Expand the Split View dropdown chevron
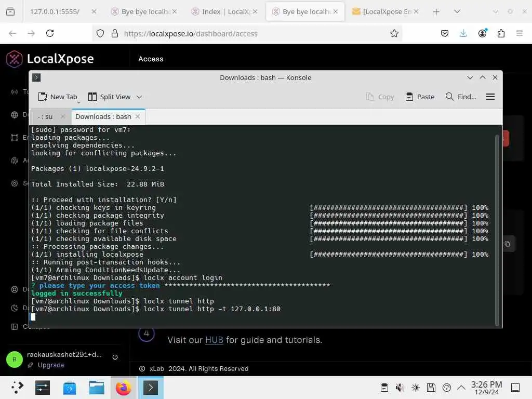 coord(139,97)
